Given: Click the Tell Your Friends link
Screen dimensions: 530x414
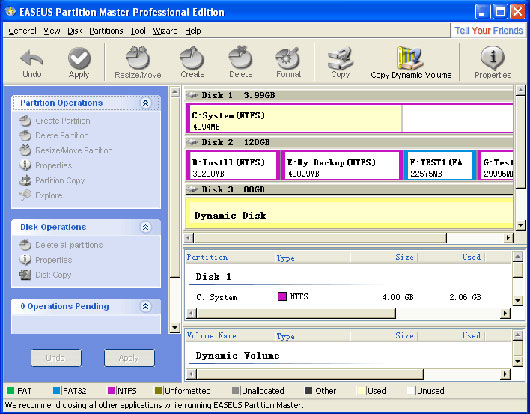Looking at the screenshot, I should [x=488, y=31].
